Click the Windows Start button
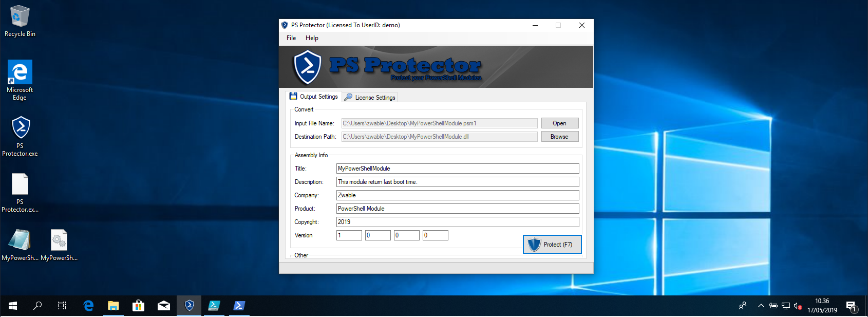The image size is (868, 317). 13,306
